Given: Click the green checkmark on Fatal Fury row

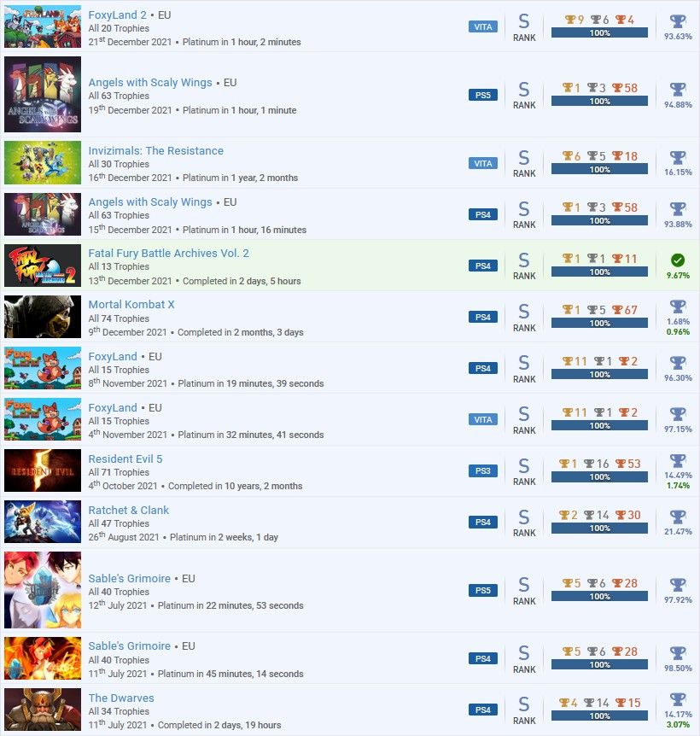Looking at the screenshot, I should (678, 260).
